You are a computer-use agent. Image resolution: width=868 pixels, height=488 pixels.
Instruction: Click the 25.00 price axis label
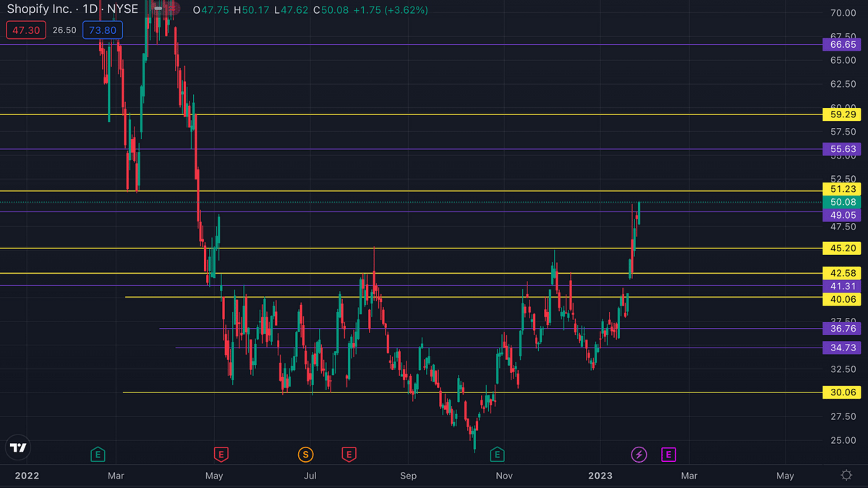[843, 440]
